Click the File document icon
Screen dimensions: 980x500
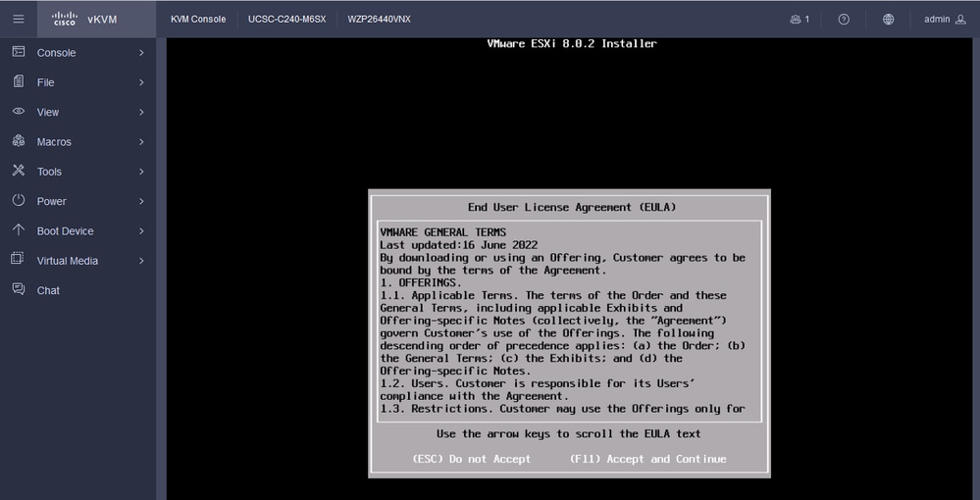tap(19, 81)
